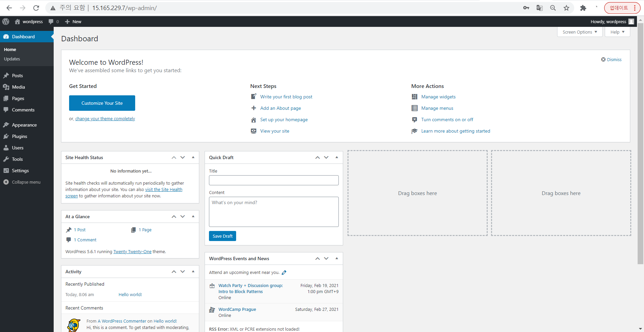This screenshot has height=332, width=644.
Task: Open the Comments menu in sidebar
Action: click(27, 110)
